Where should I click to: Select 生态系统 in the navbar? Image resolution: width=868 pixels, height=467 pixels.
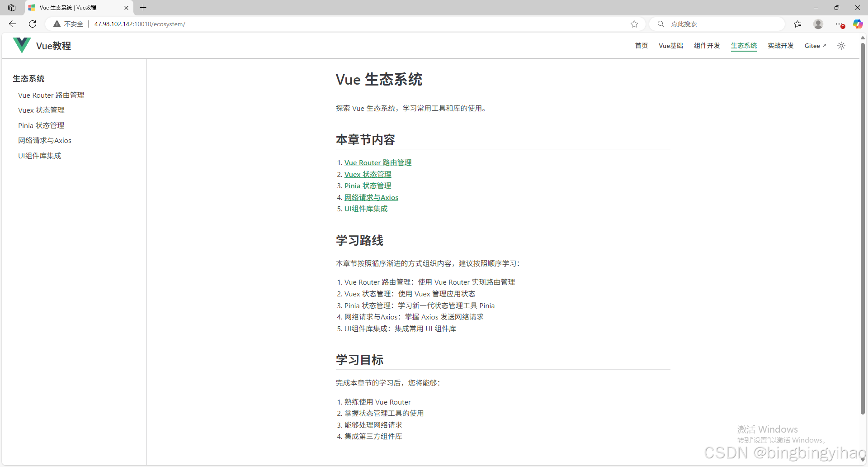point(744,46)
